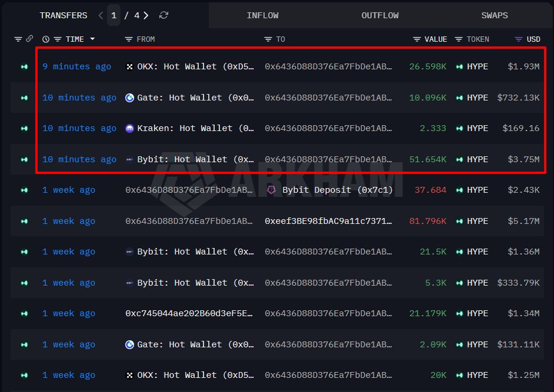The width and height of the screenshot is (554, 392).
Task: Click '10 minutes ago' on Kraken row
Action: tap(79, 128)
